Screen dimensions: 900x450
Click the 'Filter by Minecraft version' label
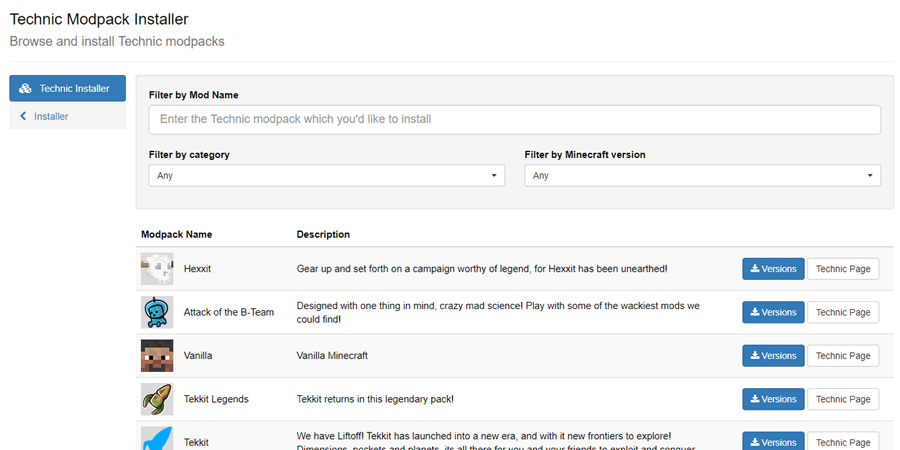point(585,154)
